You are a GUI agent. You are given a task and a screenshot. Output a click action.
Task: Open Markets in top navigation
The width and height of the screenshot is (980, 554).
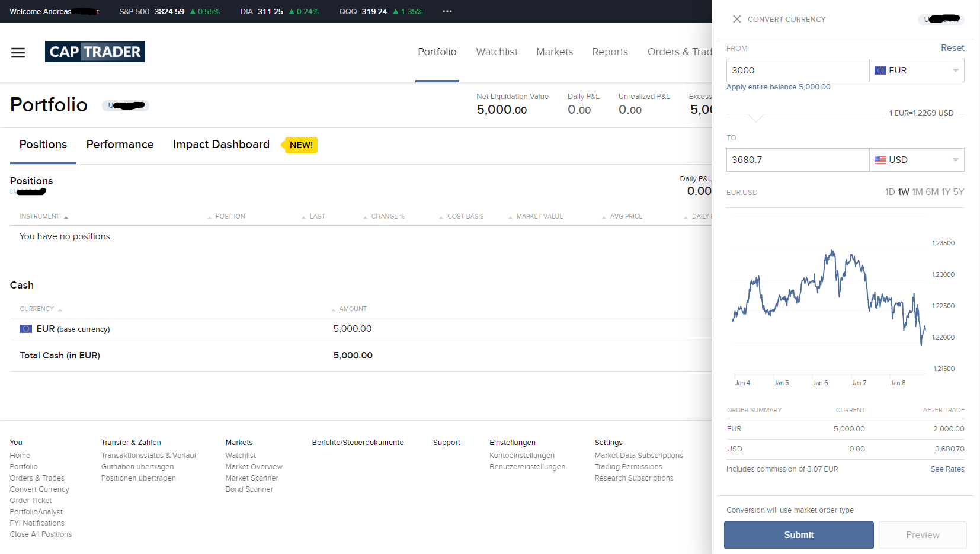[x=555, y=52]
